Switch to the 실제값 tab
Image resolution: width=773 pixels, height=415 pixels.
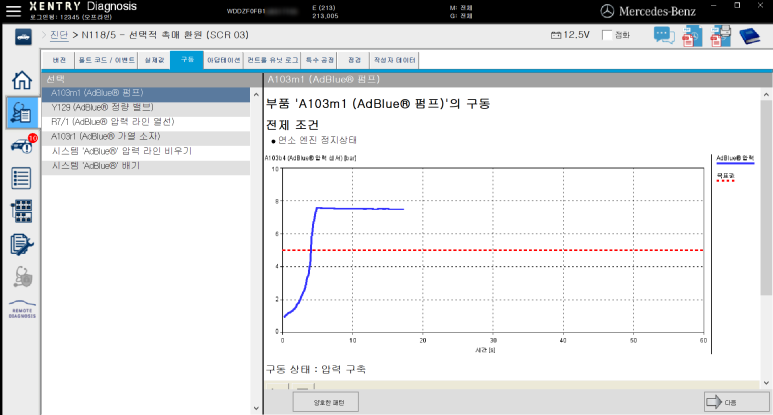[154, 60]
